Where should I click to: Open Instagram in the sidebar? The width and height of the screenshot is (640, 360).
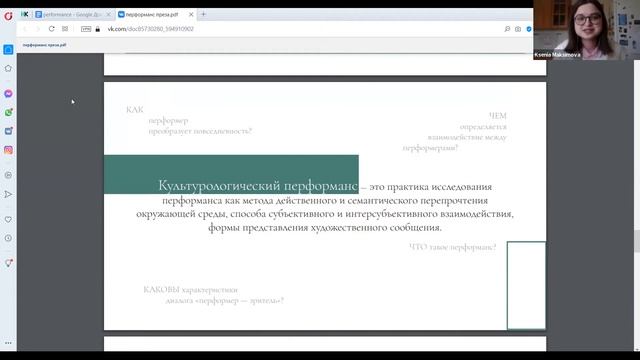pos(8,150)
